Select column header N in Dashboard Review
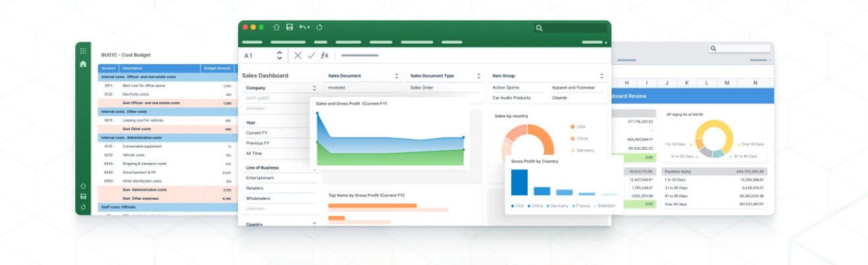Viewport: 868px width, 265px height. pyautogui.click(x=755, y=82)
